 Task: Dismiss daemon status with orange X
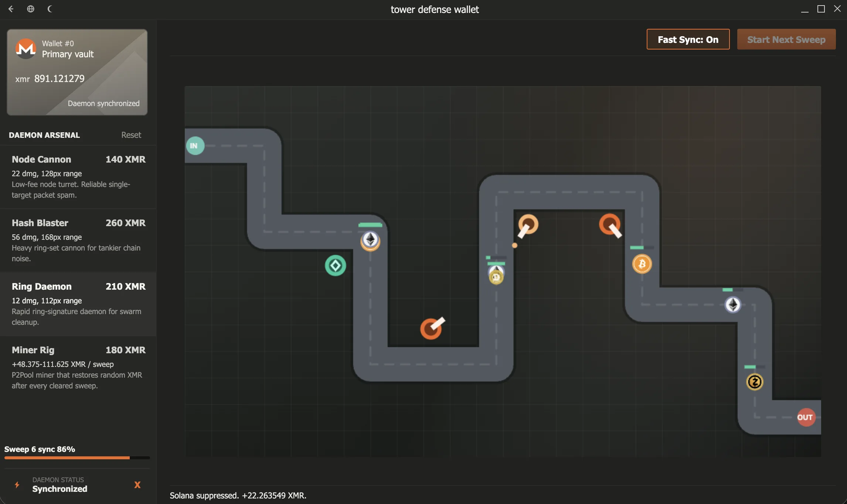point(137,485)
